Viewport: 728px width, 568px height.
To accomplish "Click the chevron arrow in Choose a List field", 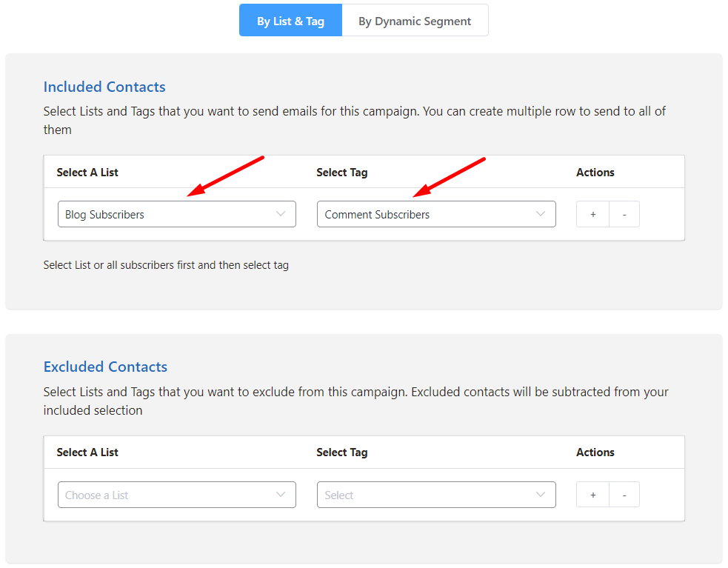I will (281, 494).
